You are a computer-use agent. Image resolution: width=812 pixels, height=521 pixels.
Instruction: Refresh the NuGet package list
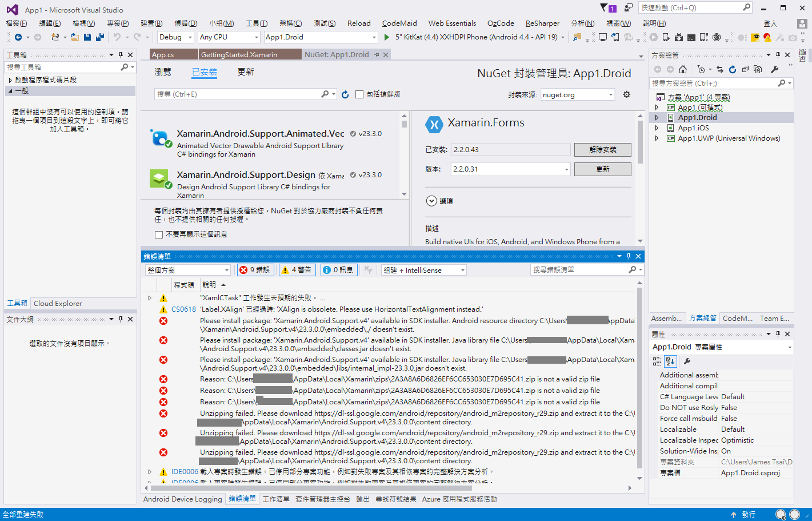point(345,94)
